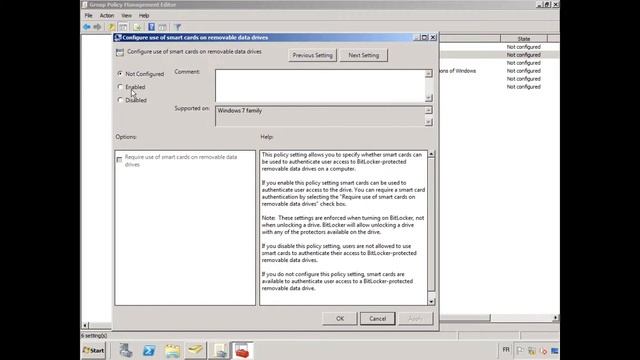The height and width of the screenshot is (360, 640).
Task: Click the Up one level folder icon
Action: 111,27
